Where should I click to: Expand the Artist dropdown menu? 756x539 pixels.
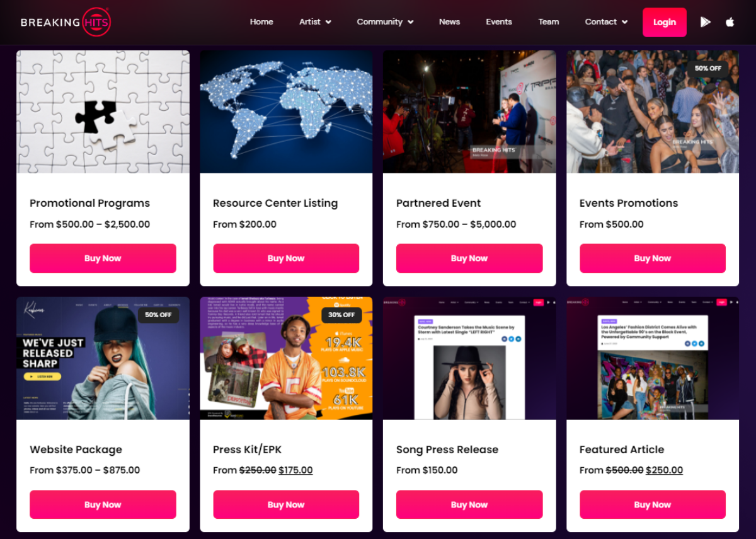(x=315, y=21)
